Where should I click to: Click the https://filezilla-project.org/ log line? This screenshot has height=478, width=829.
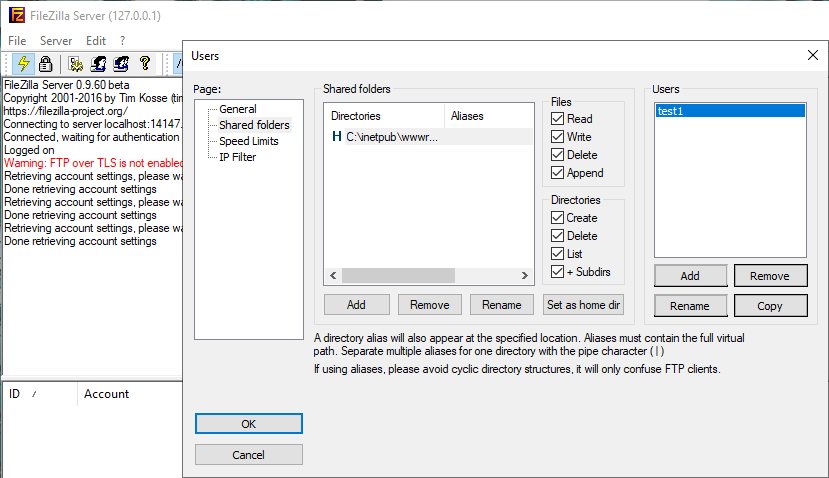click(66, 111)
